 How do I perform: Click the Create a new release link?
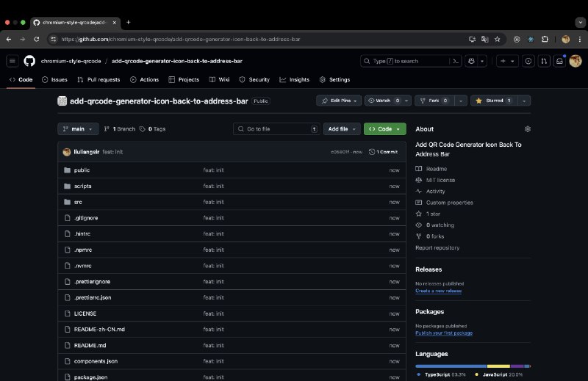[438, 291]
